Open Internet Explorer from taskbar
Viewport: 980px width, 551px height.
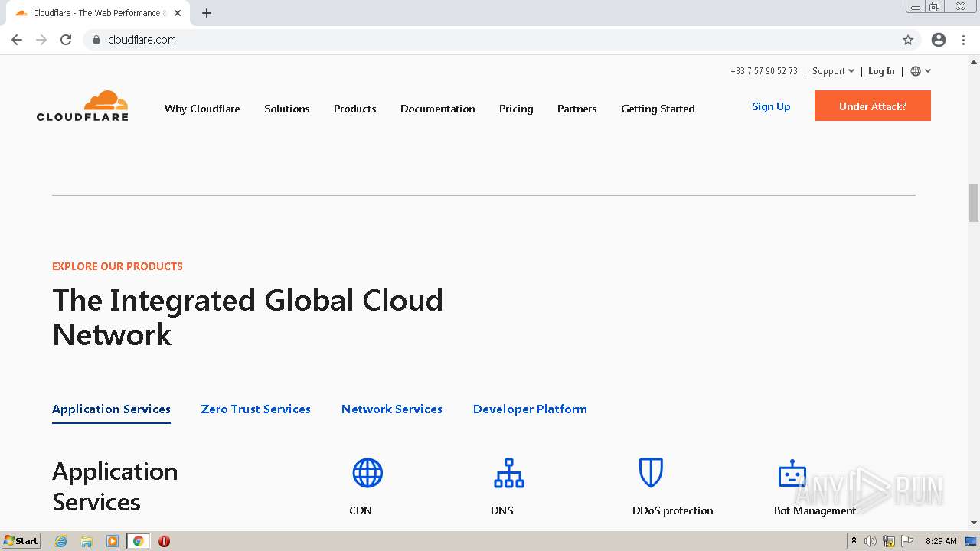point(60,541)
